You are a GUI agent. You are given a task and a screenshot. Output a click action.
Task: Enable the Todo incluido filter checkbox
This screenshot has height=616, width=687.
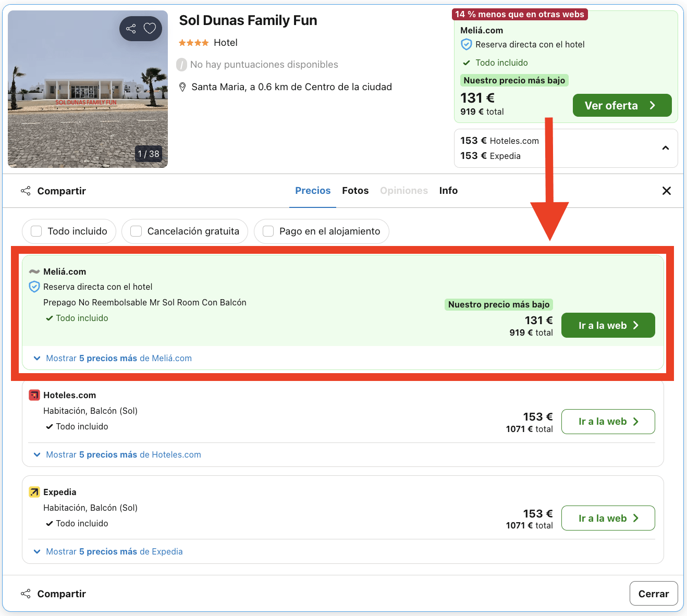point(36,231)
